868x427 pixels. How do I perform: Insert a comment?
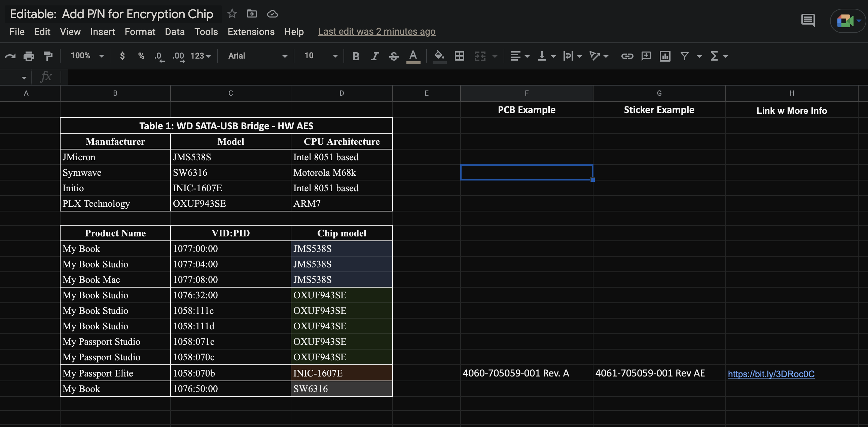tap(646, 56)
